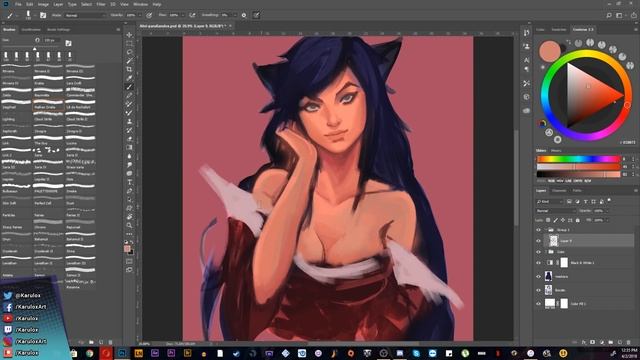Click the brush size slider handle
640x360 pixels.
click(x=35, y=49)
